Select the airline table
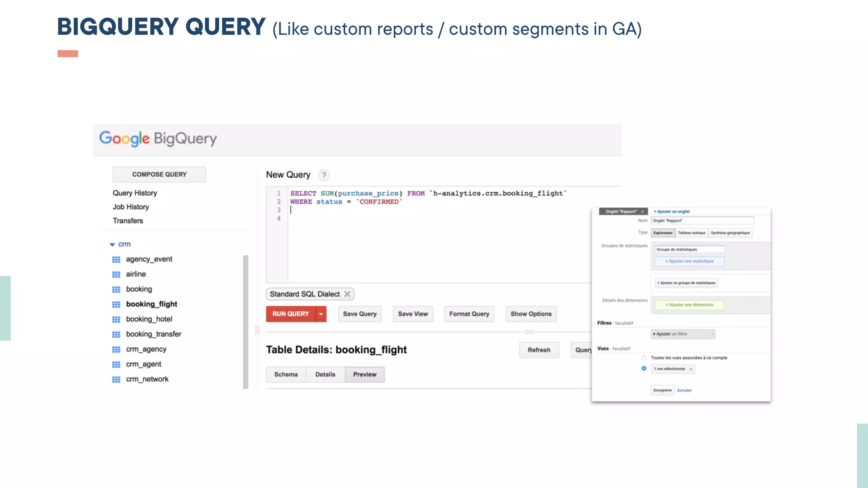Screen dimensions: 868x488 (x=136, y=274)
